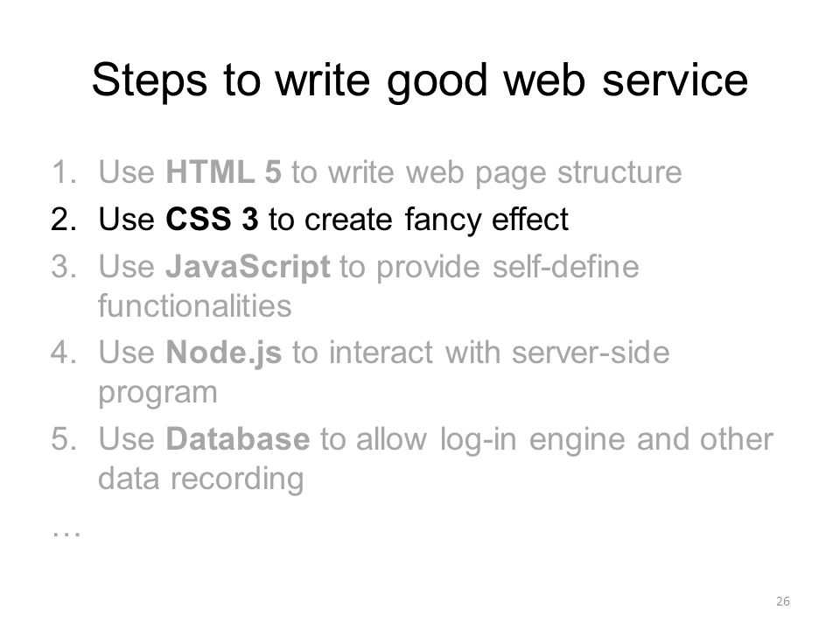Click the bold 'Database' word
Screen dimensions: 840x630
(x=238, y=438)
